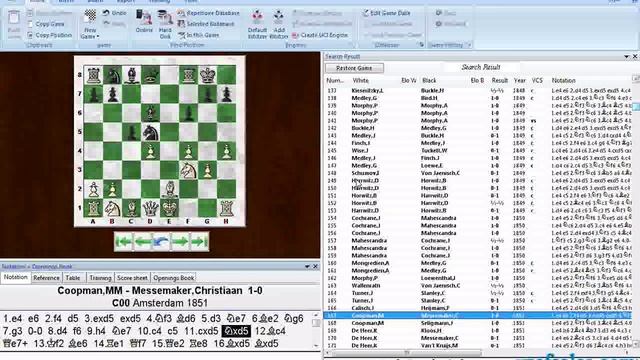Viewport: 640px width, 360px height.
Task: Select the Medley,G vs Bird,H row
Action: pos(478,98)
